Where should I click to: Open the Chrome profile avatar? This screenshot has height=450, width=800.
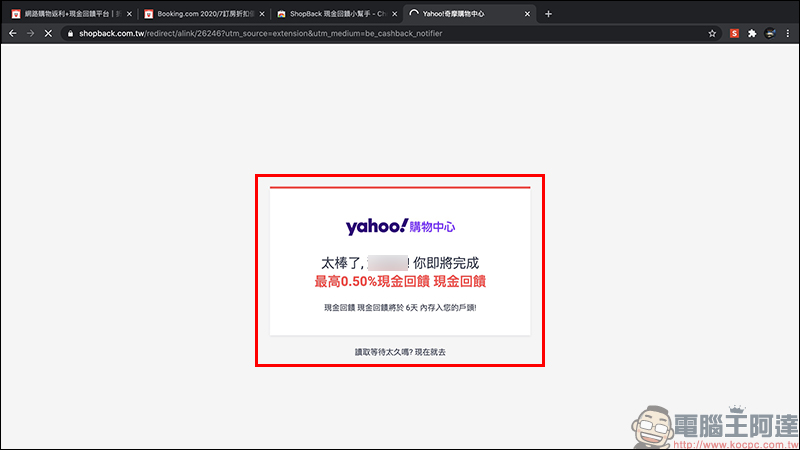pos(770,34)
